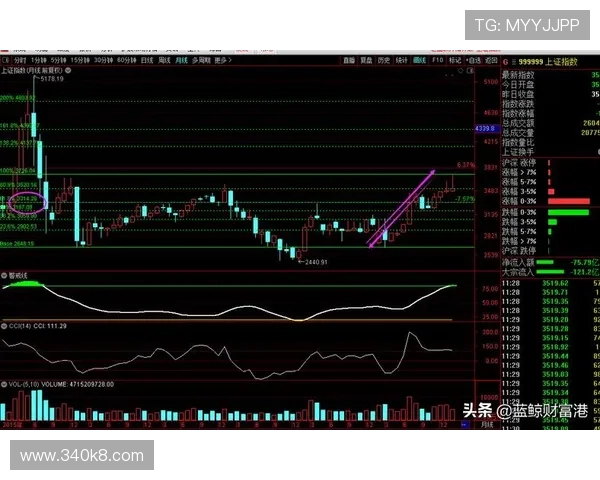This screenshot has width=600, height=480.
Task: Expand dropdown beside 上证指数(月线 前复权) title
Action: [68, 70]
